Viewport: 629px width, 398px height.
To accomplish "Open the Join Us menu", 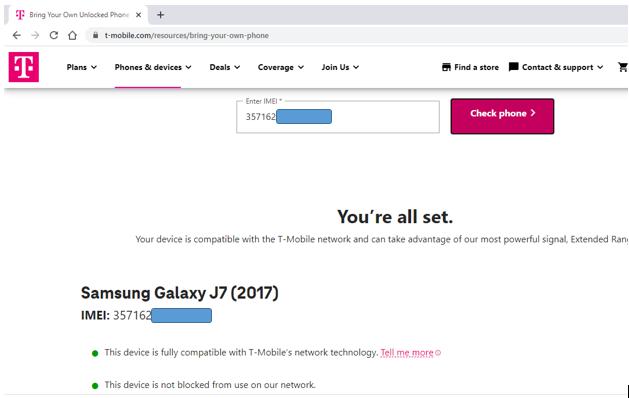I will [340, 67].
